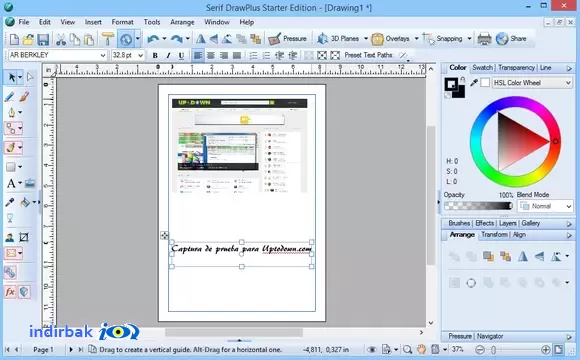This screenshot has height=360, width=580.
Task: Click the eyedropper in Color panel
Action: [x=474, y=83]
